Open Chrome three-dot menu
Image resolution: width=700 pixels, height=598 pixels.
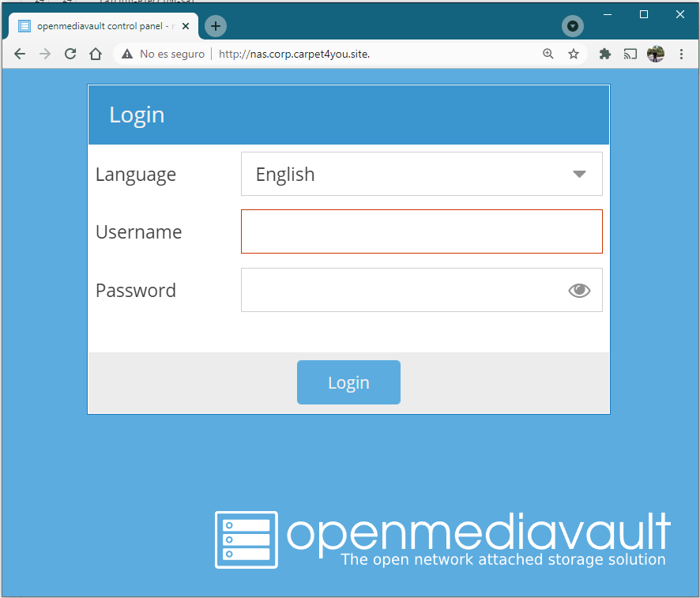[x=681, y=54]
